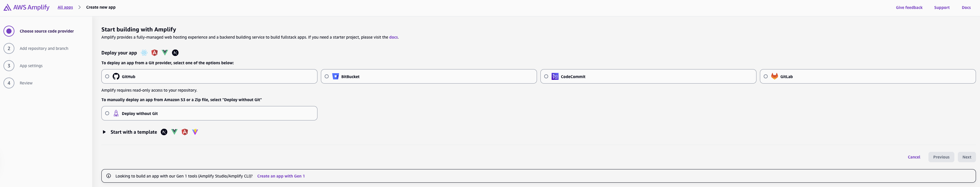Click the React icon next to Deploy your app
The width and height of the screenshot is (980, 187).
click(144, 52)
